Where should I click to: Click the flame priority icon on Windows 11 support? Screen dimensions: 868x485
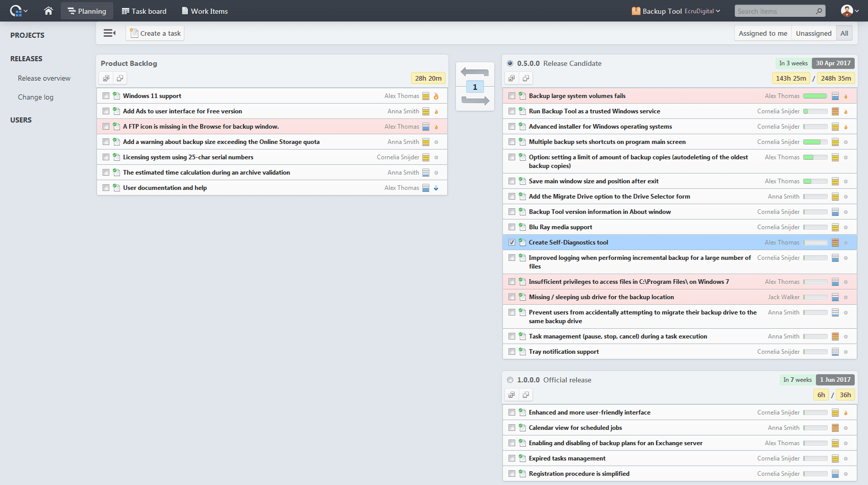pos(436,95)
